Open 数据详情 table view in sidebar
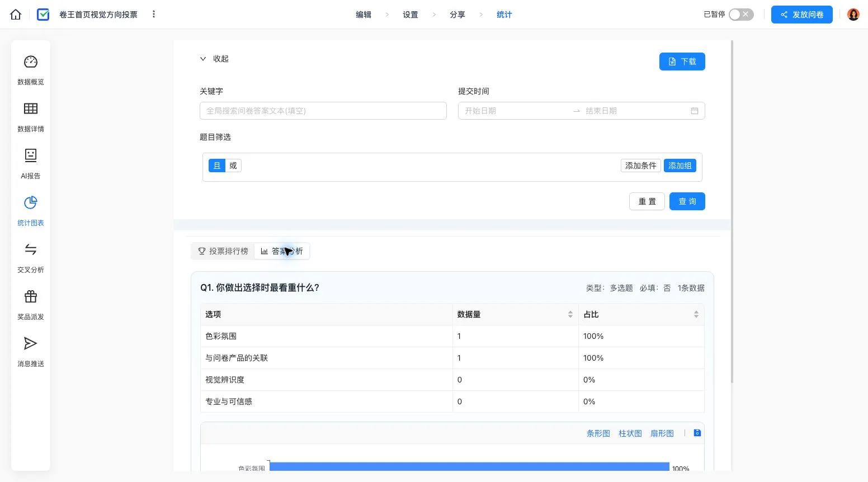The width and height of the screenshot is (868, 482). pos(31,116)
